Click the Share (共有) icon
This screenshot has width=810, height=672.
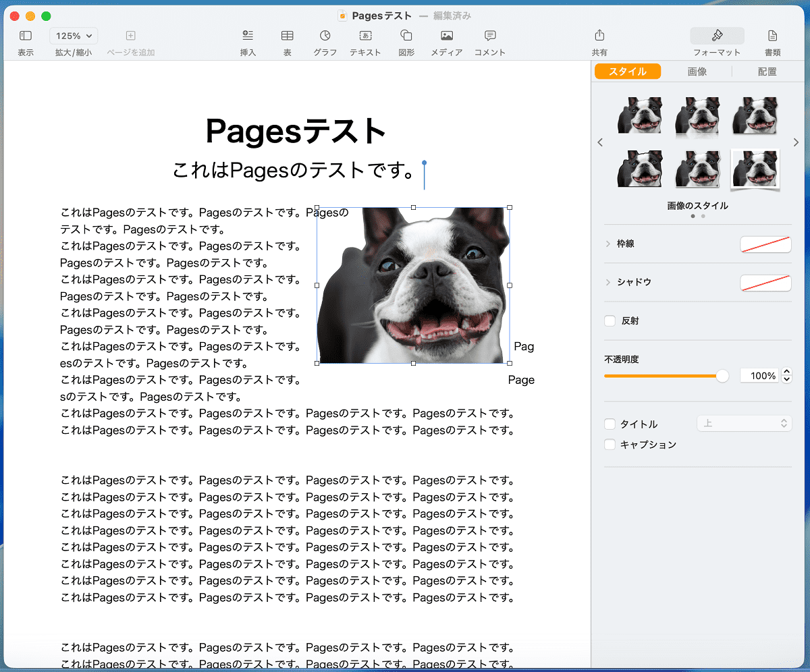click(599, 35)
